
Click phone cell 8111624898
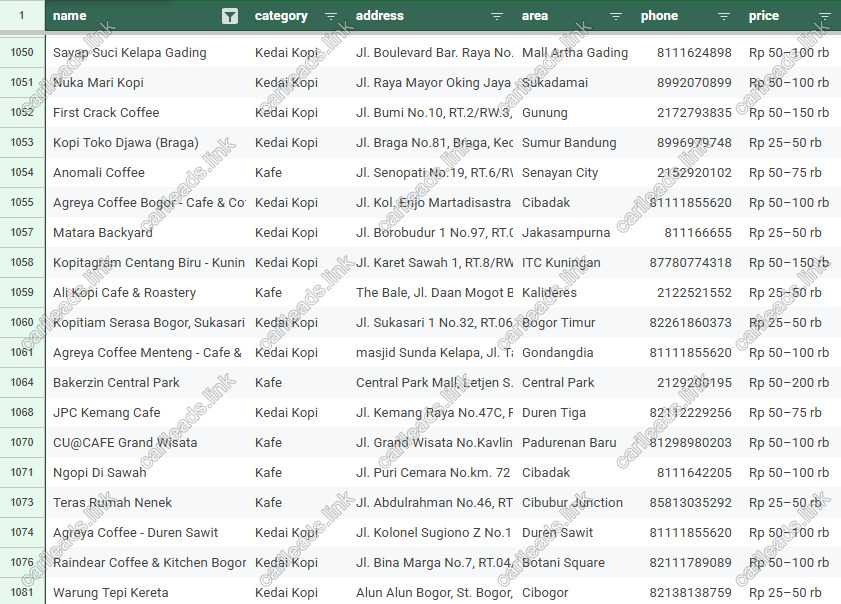[687, 53]
